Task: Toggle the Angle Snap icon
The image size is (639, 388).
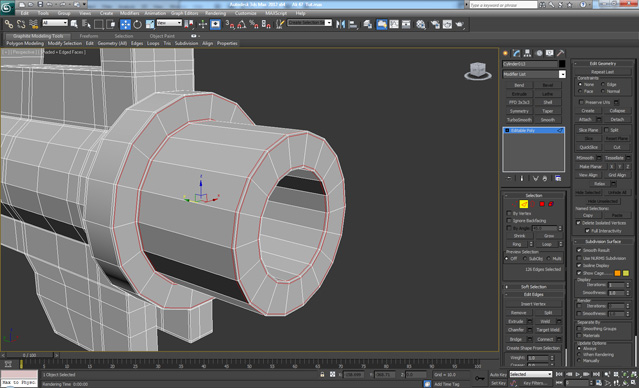Action: click(x=242, y=24)
